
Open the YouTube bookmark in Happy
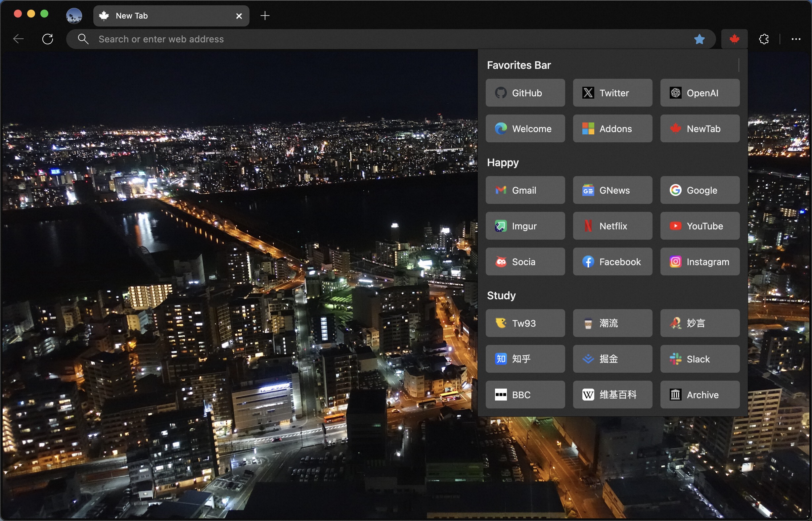pyautogui.click(x=699, y=226)
